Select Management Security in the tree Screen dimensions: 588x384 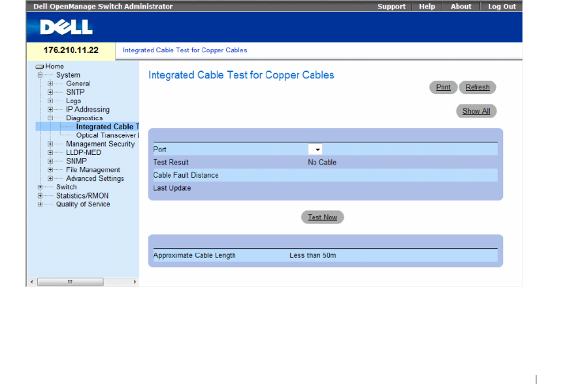pos(101,144)
